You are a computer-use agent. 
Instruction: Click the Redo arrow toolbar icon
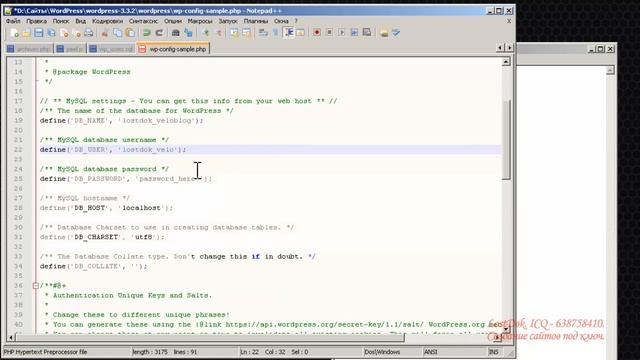159,33
